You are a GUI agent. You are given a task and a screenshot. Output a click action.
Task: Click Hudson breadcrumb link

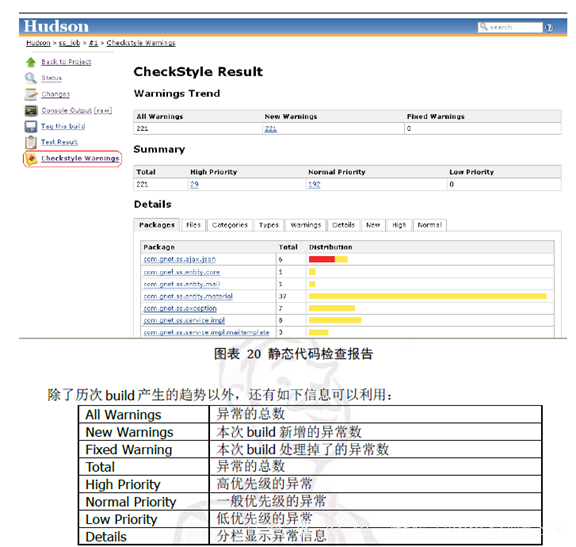point(38,43)
